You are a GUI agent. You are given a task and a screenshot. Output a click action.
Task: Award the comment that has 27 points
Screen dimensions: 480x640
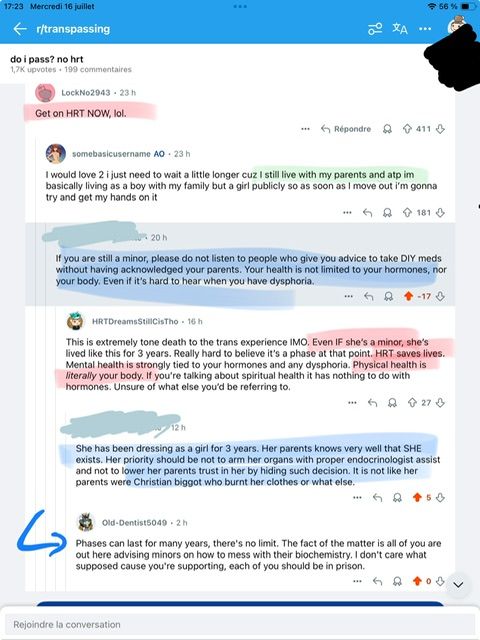point(392,403)
